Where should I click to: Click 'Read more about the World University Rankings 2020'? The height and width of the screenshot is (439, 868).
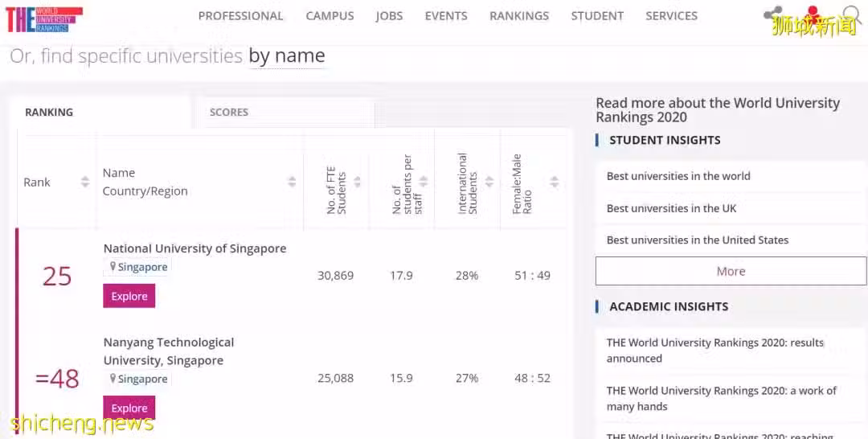click(x=718, y=110)
